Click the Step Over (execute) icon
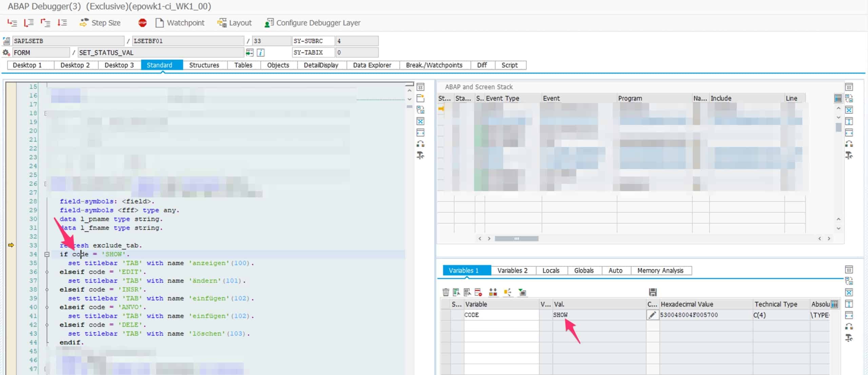This screenshot has height=375, width=868. (x=28, y=23)
